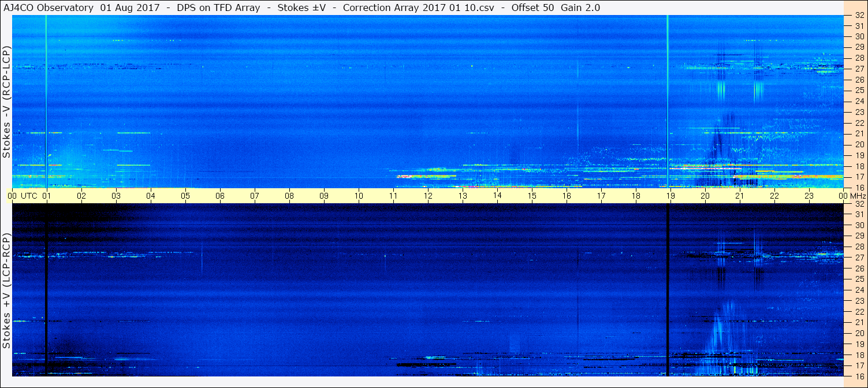Select the 18 hour marker on time axis
Viewport: 868px width, 388px height.
coord(636,196)
